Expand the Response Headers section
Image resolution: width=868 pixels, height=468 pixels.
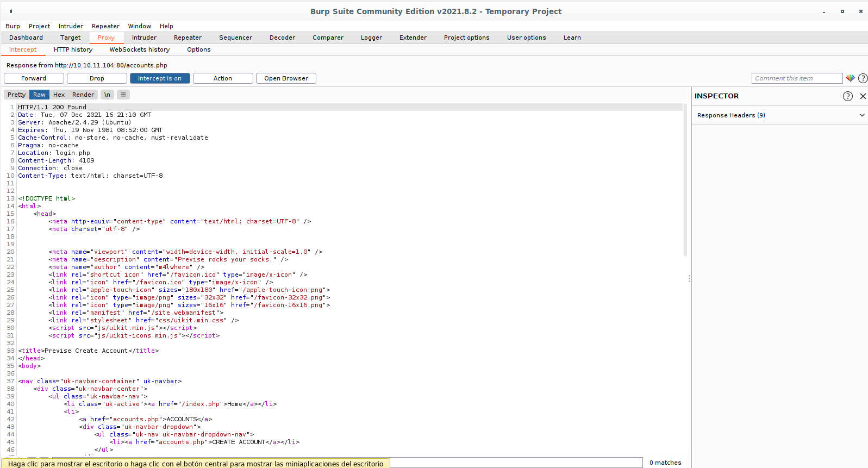tap(861, 115)
